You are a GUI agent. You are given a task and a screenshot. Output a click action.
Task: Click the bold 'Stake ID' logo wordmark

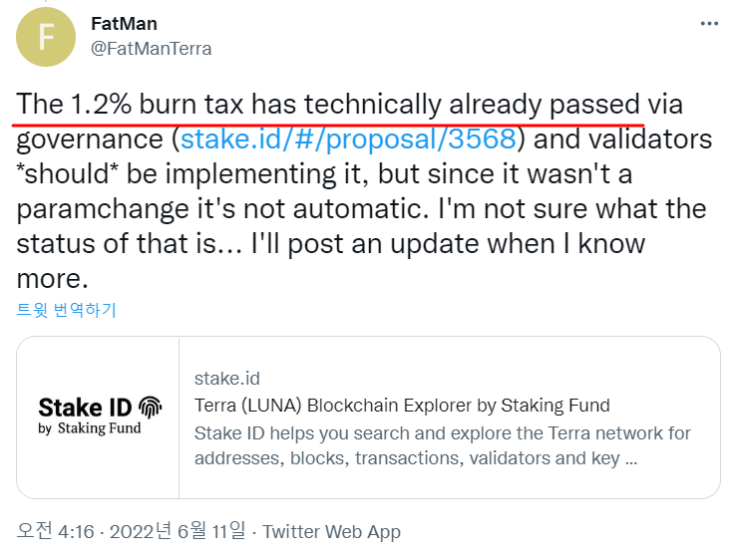coord(85,407)
